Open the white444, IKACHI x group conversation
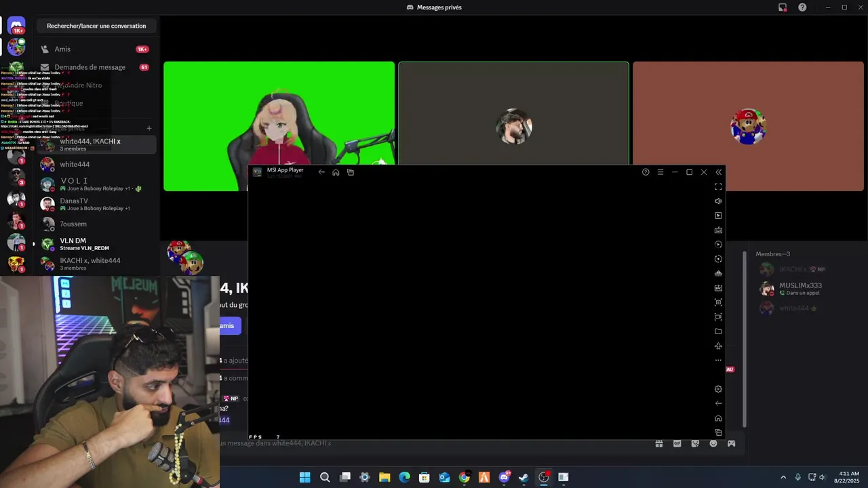This screenshot has height=488, width=868. point(96,144)
